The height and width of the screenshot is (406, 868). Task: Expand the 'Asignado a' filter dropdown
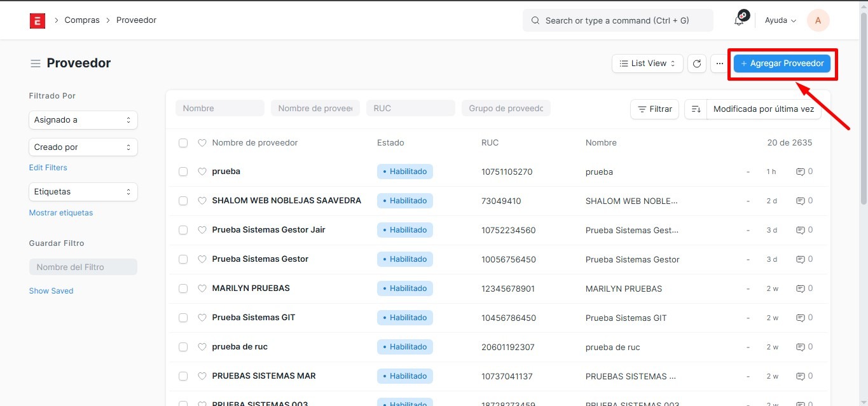(x=83, y=120)
